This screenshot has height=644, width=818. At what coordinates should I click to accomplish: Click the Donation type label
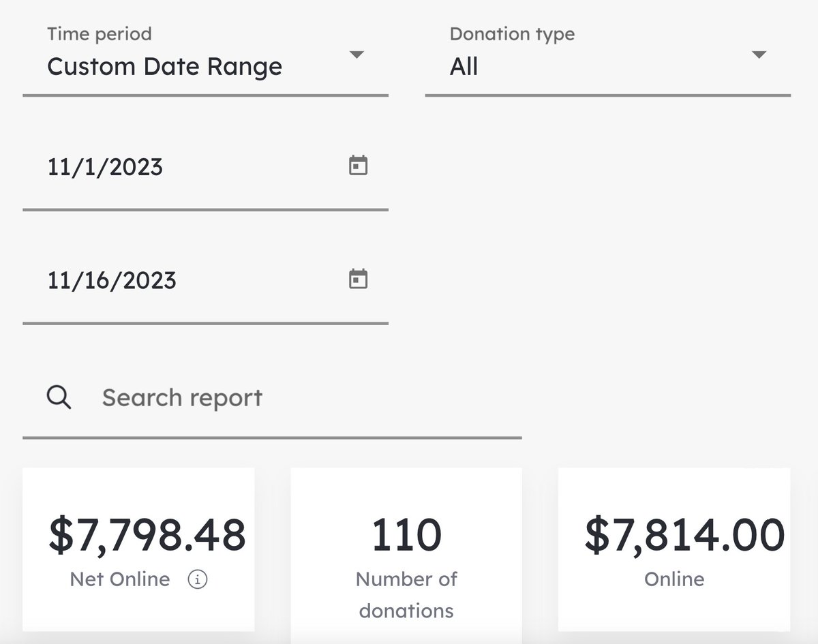[512, 34]
